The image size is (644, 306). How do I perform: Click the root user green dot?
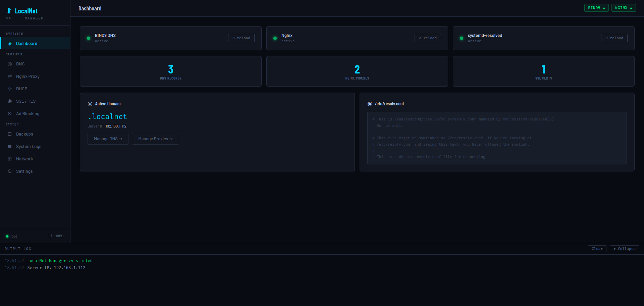tap(7, 237)
